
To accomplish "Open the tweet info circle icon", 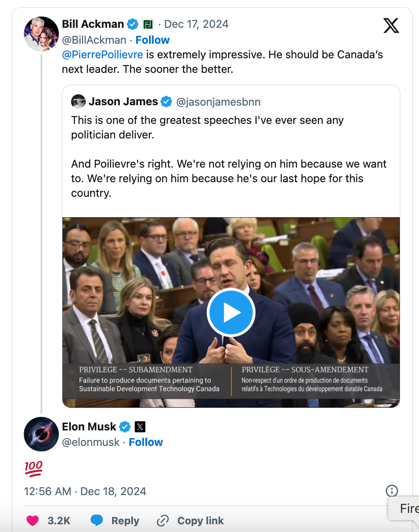I will tap(392, 491).
